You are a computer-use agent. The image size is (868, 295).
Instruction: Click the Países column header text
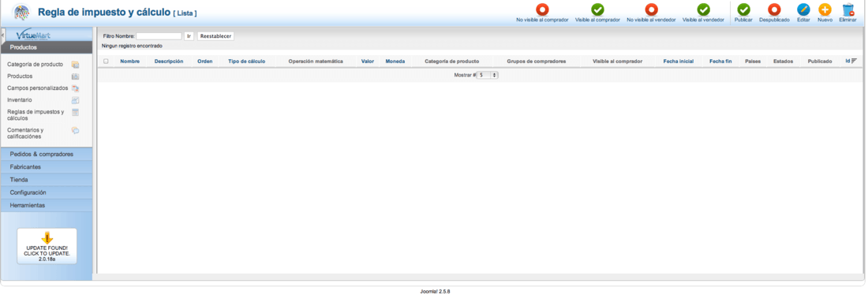(753, 62)
